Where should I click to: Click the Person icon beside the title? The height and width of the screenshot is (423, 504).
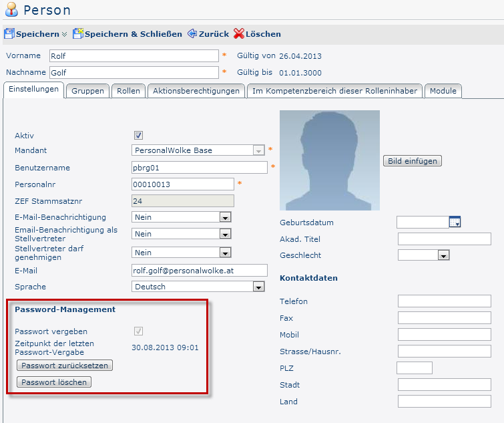coord(11,9)
